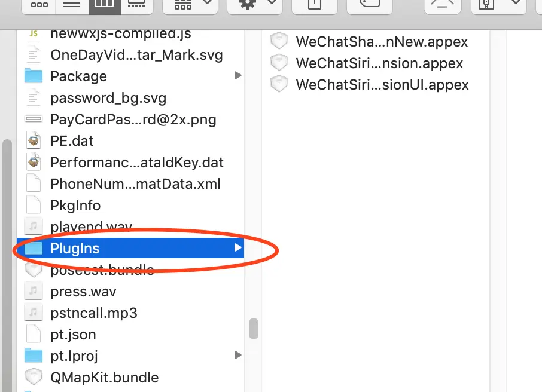Expand the pt.lproj folder arrow
Viewport: 542px width, 392px height.
click(237, 355)
